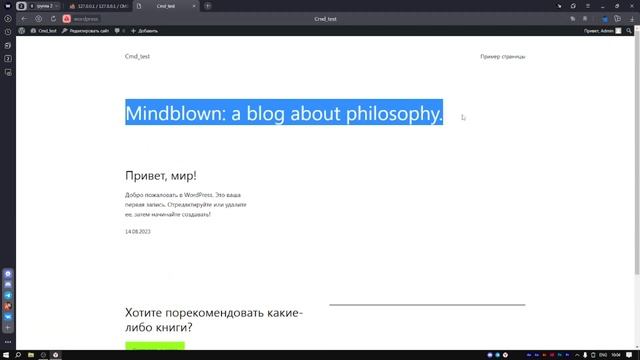The image size is (640, 360).
Task: Reload the page with refresh icon
Action: tap(53, 19)
